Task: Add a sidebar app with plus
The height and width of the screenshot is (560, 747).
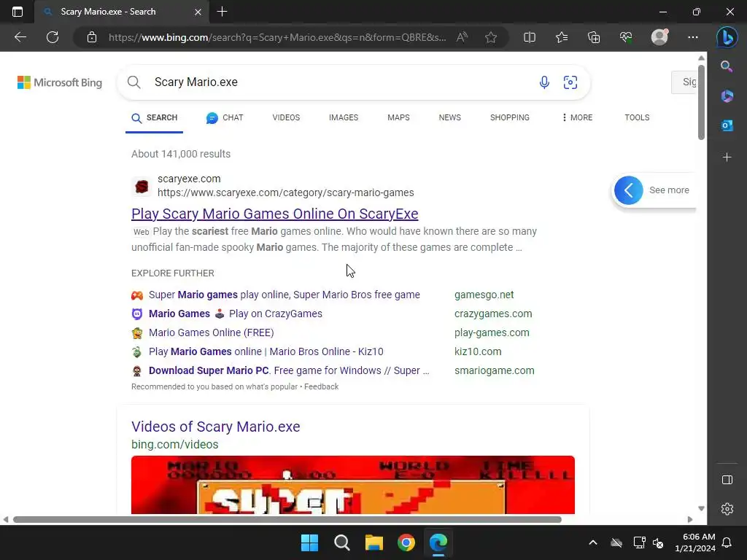Action: pyautogui.click(x=727, y=157)
